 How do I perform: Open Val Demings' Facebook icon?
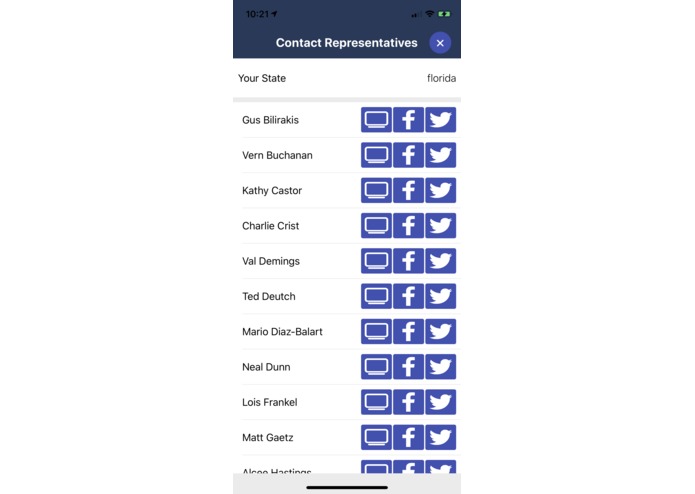pos(408,261)
